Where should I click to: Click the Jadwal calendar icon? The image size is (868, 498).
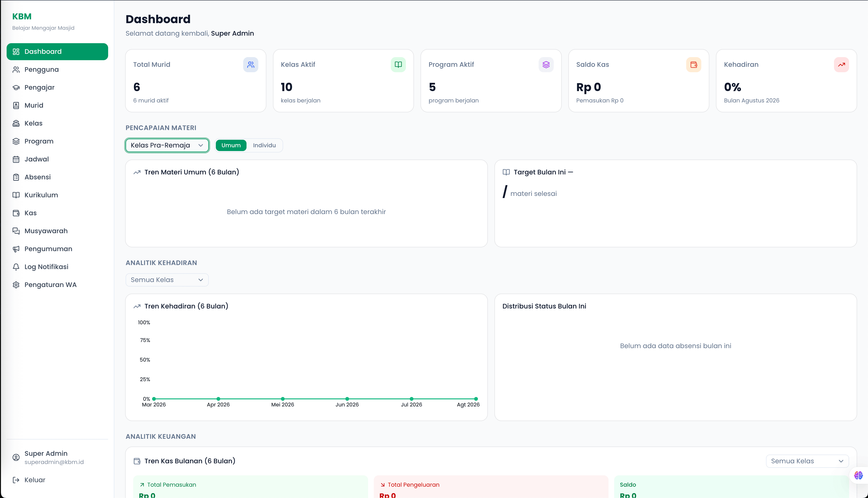tap(16, 159)
